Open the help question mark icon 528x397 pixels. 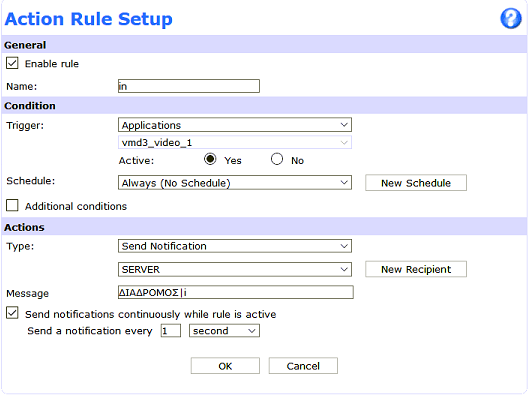510,18
